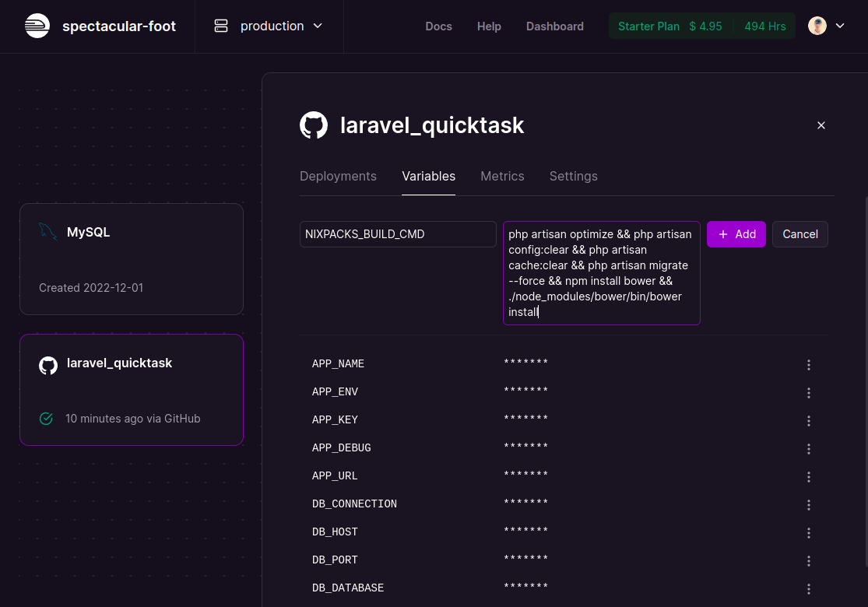Screen dimensions: 868x607
Task: Click the GitHub icon on the laravel_quicktask card
Action: pyautogui.click(x=47, y=365)
